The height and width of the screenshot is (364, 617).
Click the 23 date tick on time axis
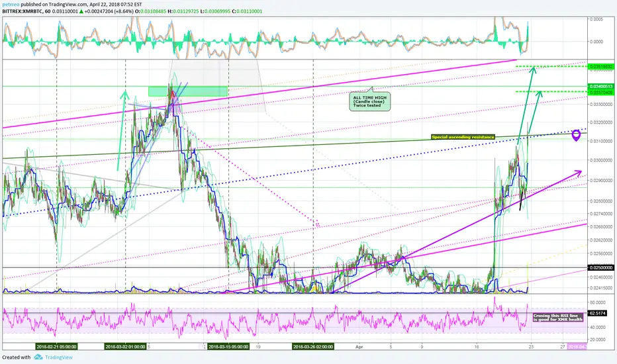(531, 347)
